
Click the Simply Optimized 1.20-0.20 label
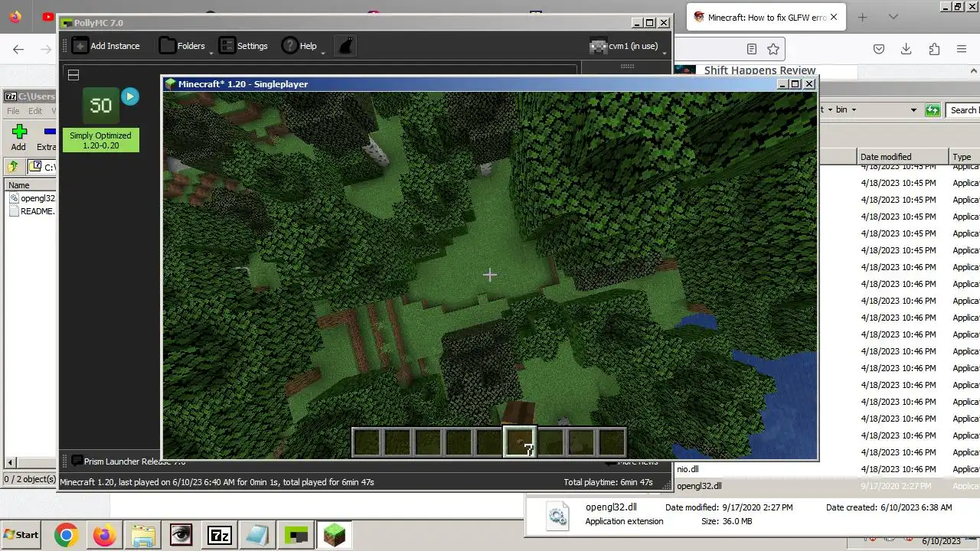(x=101, y=140)
